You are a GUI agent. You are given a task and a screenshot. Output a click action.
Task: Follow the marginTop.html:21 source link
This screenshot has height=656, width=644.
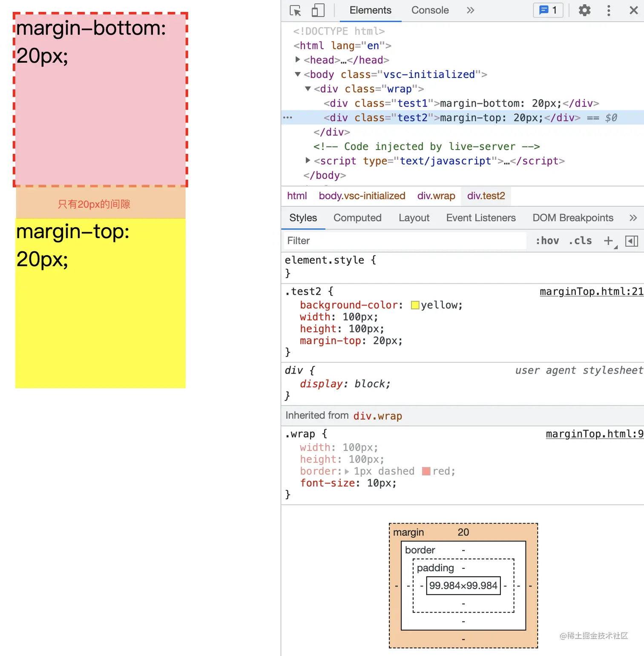591,291
